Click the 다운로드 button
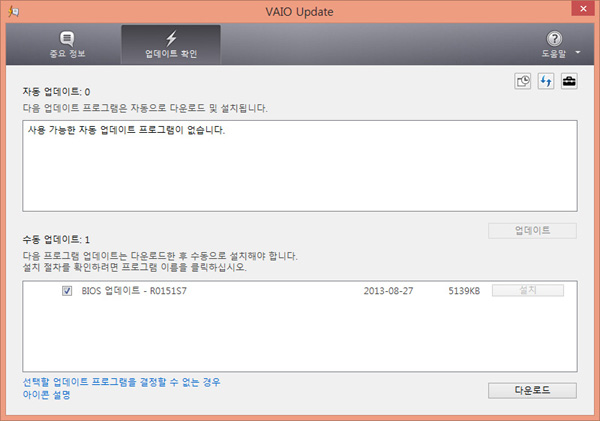 (532, 390)
